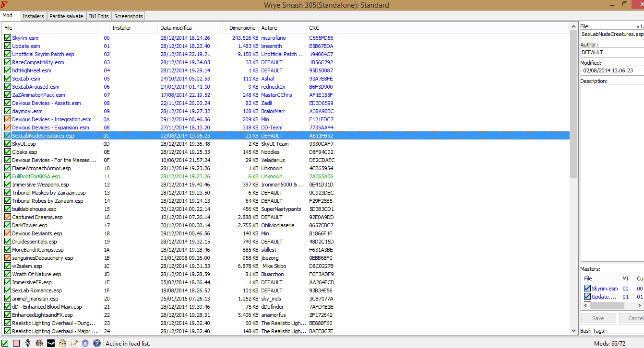Click the File name field in details panel
This screenshot has height=348, width=644.
coord(612,35)
